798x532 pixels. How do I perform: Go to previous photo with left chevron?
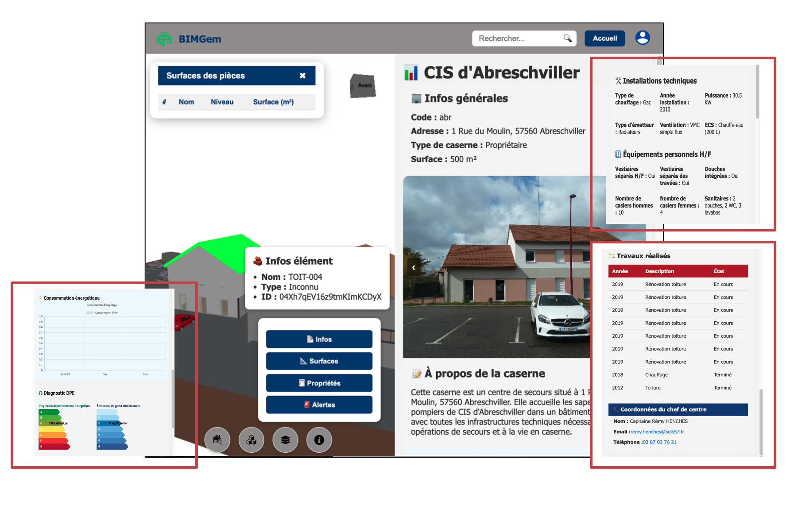(x=414, y=267)
